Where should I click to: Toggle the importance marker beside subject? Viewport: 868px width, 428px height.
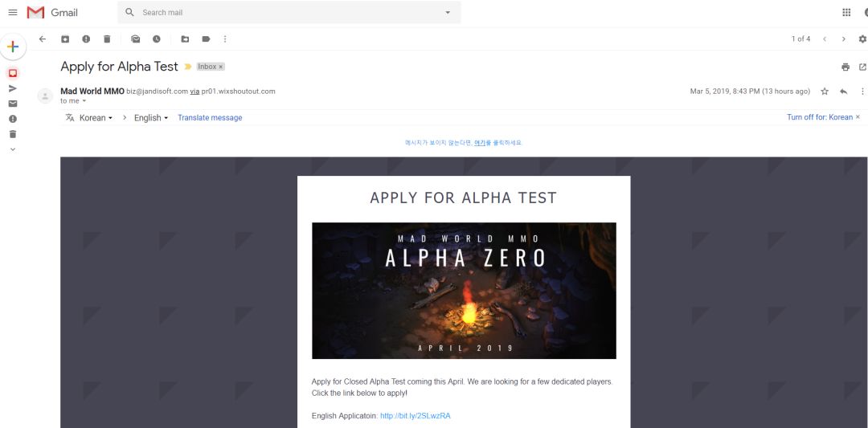187,67
